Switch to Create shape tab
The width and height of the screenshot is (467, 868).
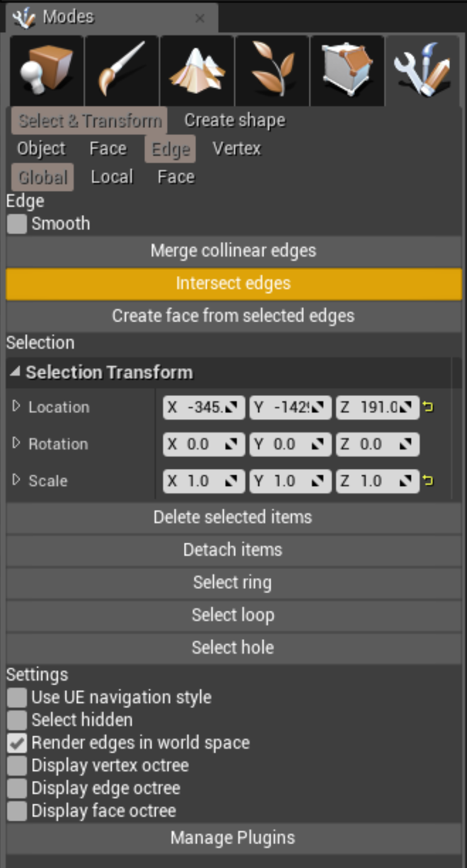click(x=234, y=120)
